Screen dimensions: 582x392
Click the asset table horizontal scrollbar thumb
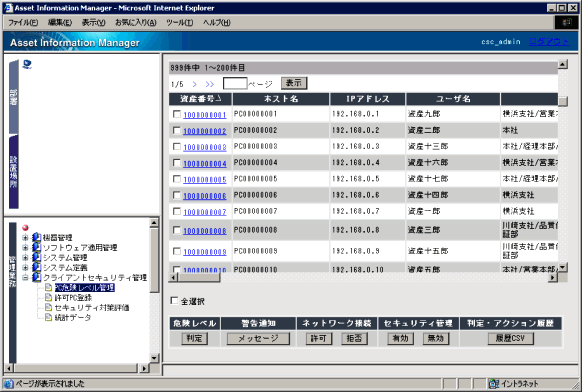click(199, 277)
